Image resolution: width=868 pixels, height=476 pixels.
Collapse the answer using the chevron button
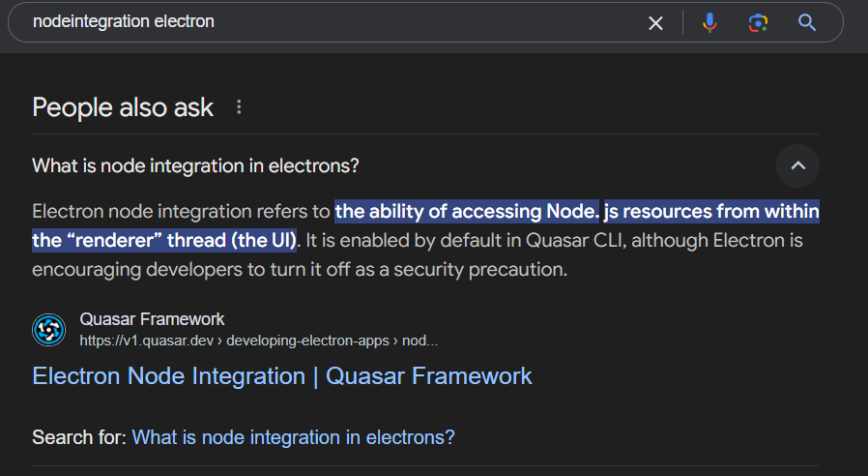[797, 165]
